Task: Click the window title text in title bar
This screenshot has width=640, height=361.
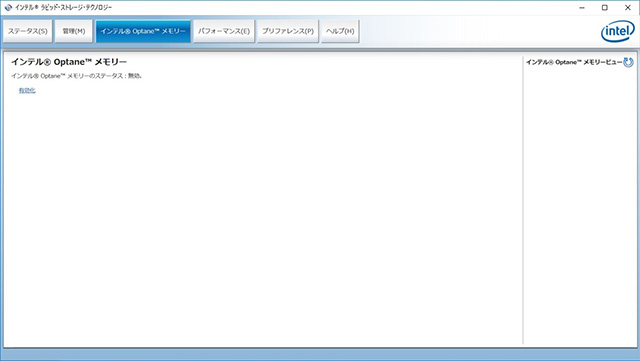Action: [63, 7]
